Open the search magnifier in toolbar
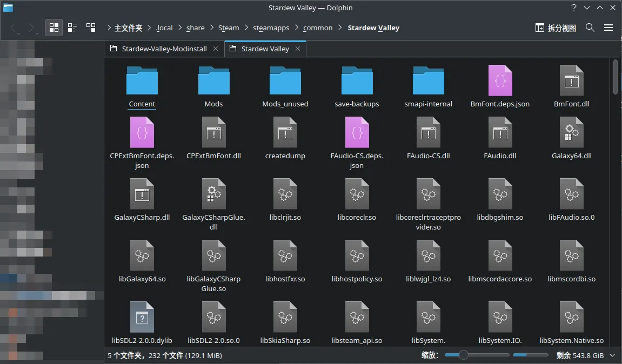 pos(590,28)
